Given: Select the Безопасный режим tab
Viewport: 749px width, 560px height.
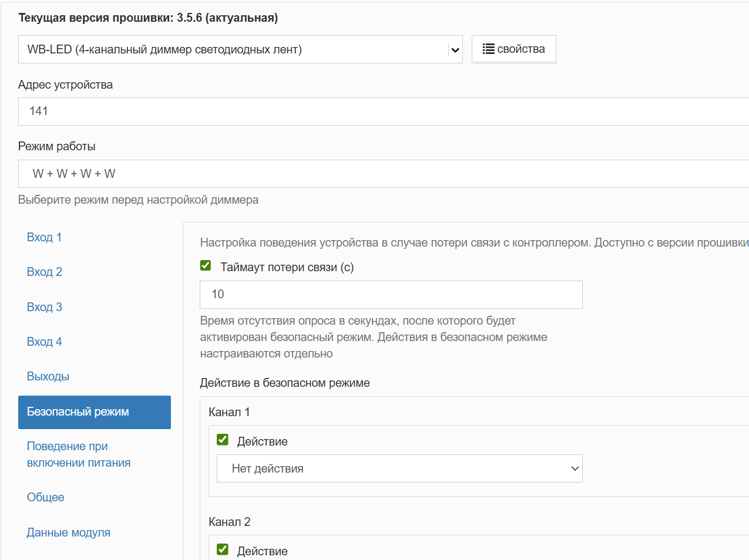Looking at the screenshot, I should pyautogui.click(x=95, y=412).
